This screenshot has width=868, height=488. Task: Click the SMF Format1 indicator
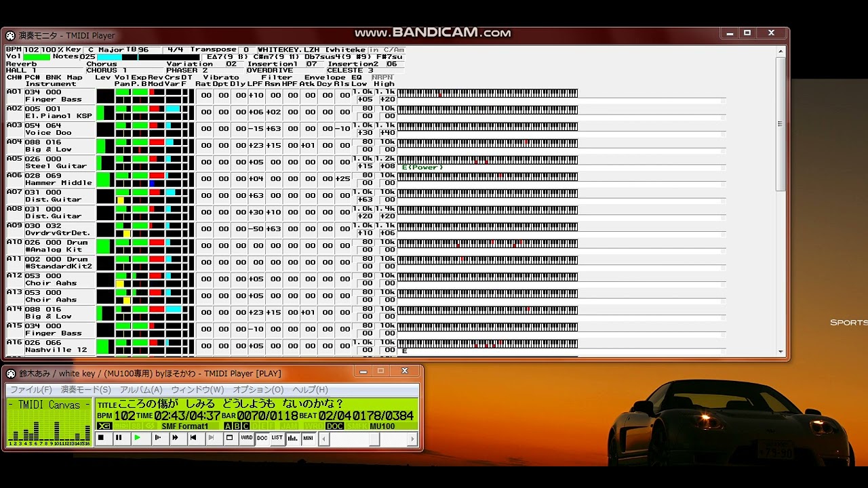pos(184,426)
